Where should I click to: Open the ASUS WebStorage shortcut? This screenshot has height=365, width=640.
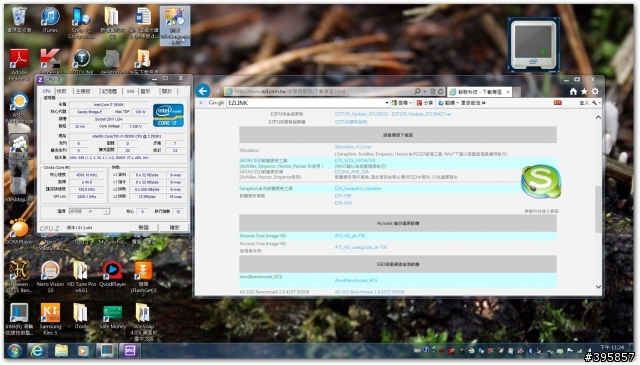[19, 108]
